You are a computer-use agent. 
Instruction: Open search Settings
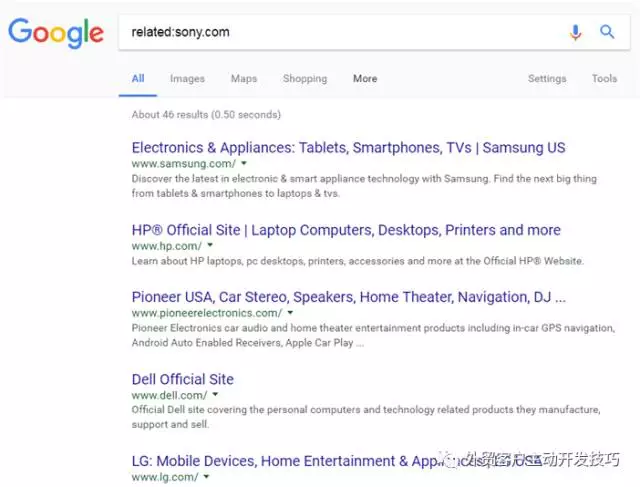coord(547,78)
